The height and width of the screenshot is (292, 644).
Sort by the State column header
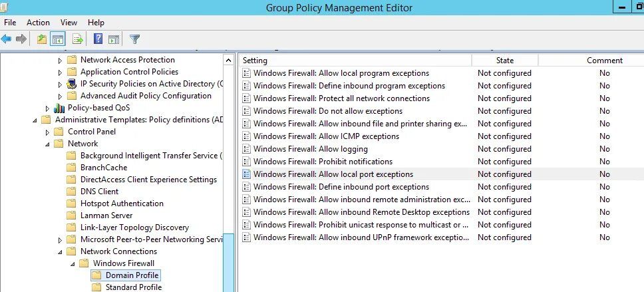[x=504, y=61]
